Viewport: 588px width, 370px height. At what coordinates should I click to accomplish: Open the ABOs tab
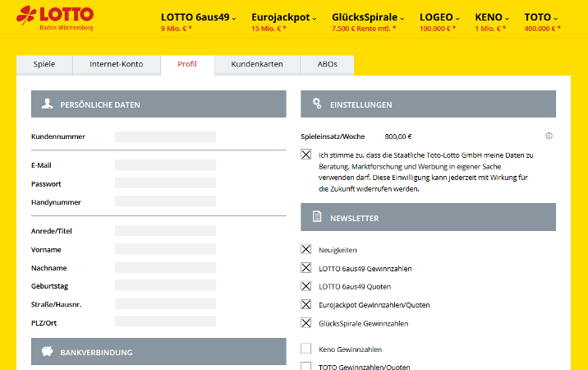(327, 65)
